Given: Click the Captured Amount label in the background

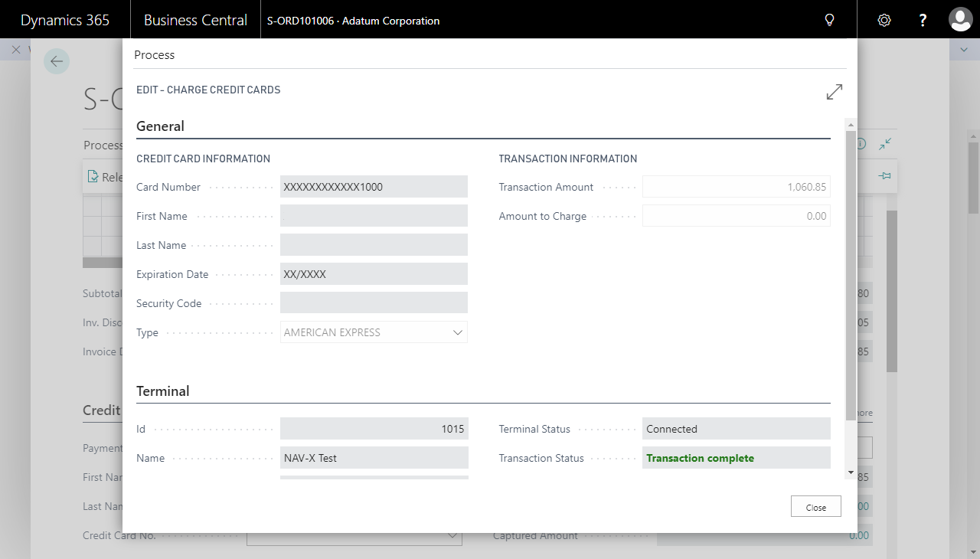Looking at the screenshot, I should pyautogui.click(x=535, y=536).
